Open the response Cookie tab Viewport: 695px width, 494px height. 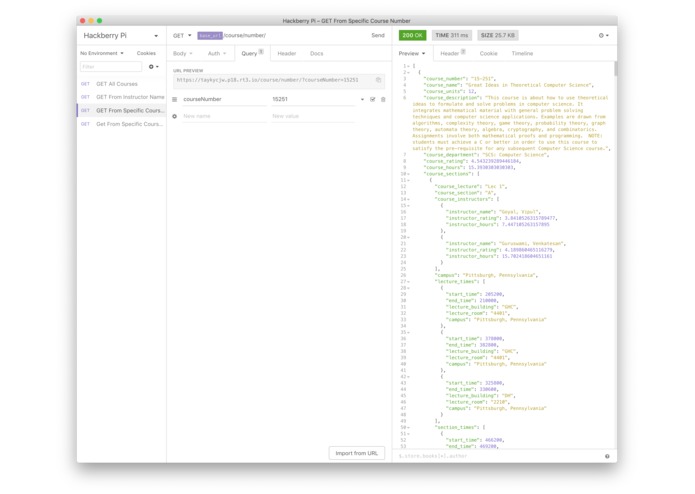(488, 53)
